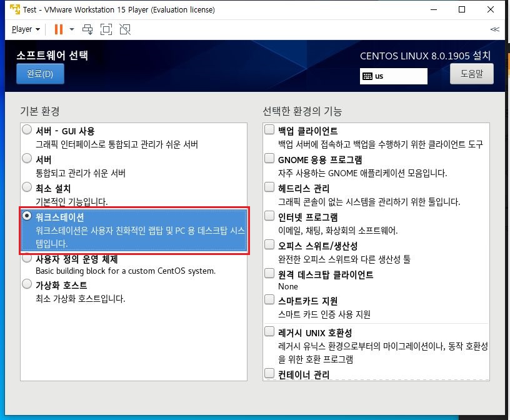510x420 pixels.
Task: Click the 선택한 환경의 기능 heading
Action: tap(302, 111)
